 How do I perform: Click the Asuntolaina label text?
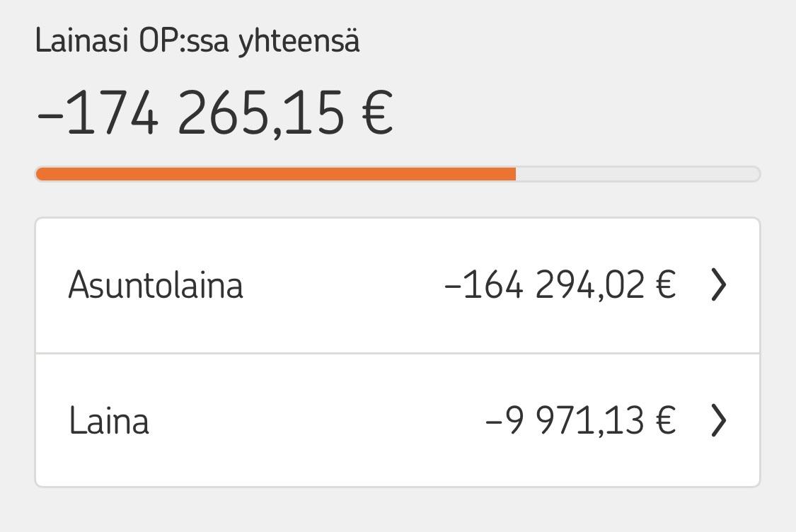(x=156, y=284)
